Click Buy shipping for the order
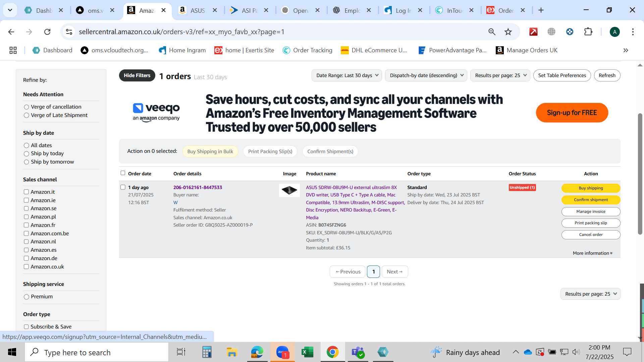The height and width of the screenshot is (362, 644). (591, 188)
